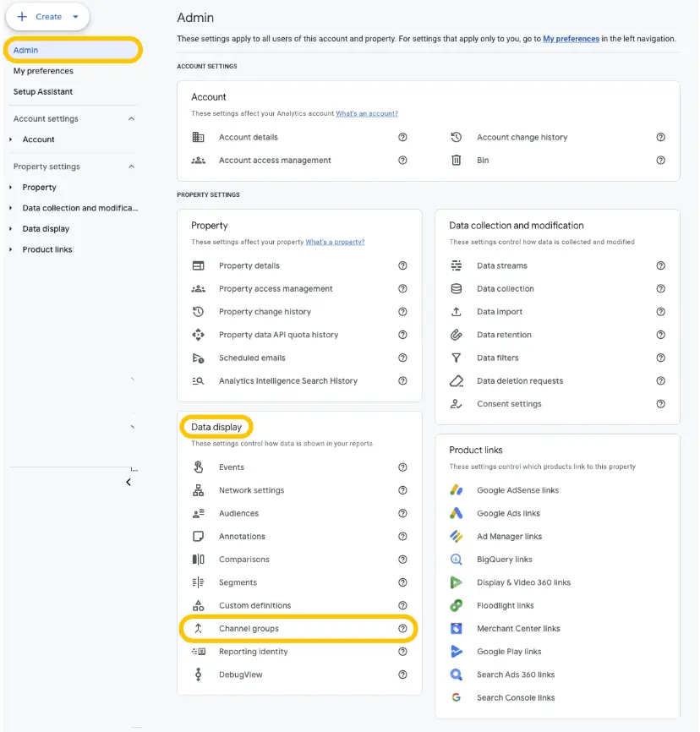Image resolution: width=700 pixels, height=732 pixels.
Task: Follow the My preferences link in description
Action: (571, 39)
